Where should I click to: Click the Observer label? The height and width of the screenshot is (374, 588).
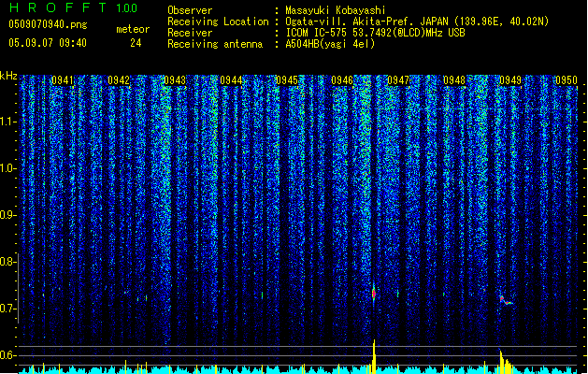pos(190,10)
